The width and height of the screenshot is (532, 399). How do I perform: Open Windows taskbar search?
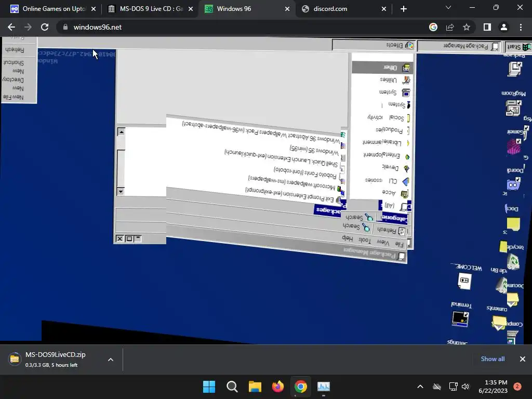click(232, 387)
